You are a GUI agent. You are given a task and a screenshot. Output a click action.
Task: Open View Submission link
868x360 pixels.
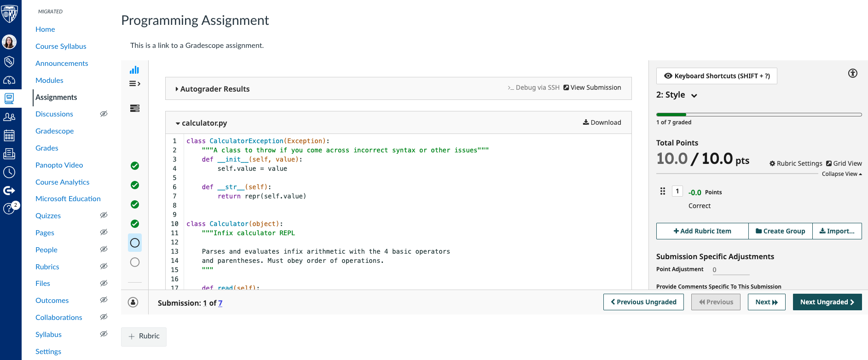coord(592,87)
